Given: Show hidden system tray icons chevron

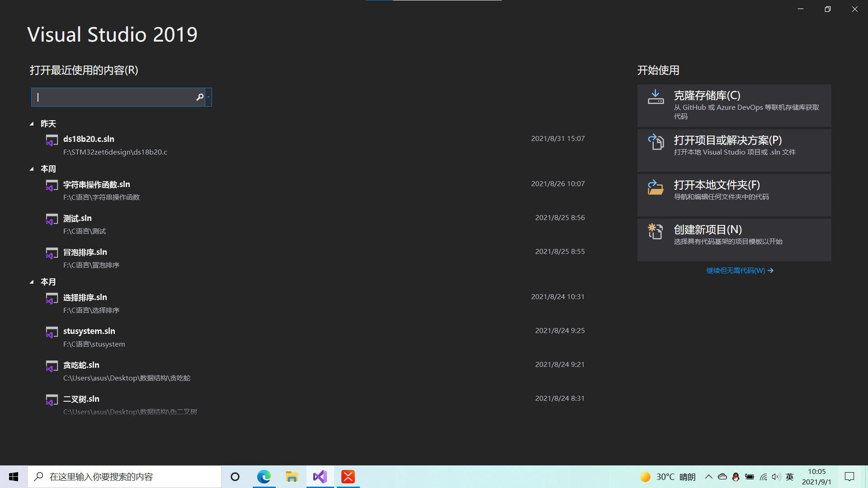Looking at the screenshot, I should [708, 477].
